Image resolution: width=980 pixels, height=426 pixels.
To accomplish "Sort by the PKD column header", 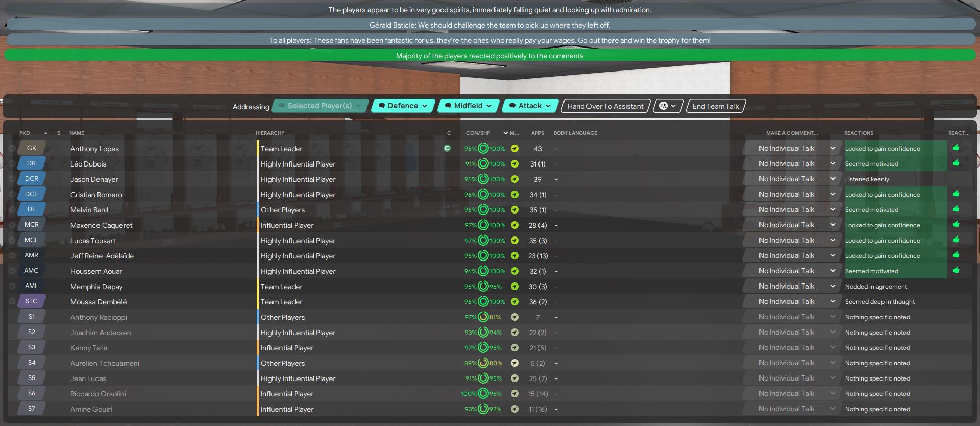I will pos(24,133).
